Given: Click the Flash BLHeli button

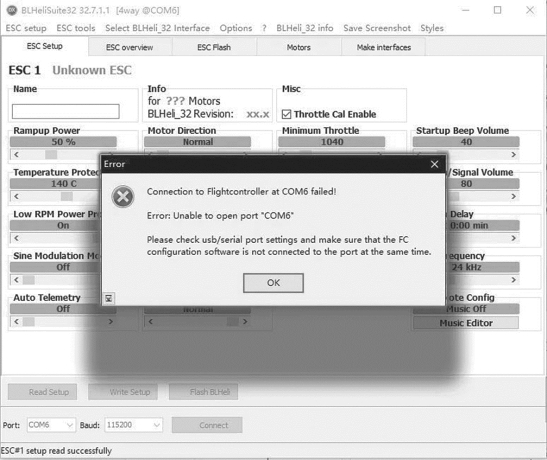Looking at the screenshot, I should tap(203, 392).
